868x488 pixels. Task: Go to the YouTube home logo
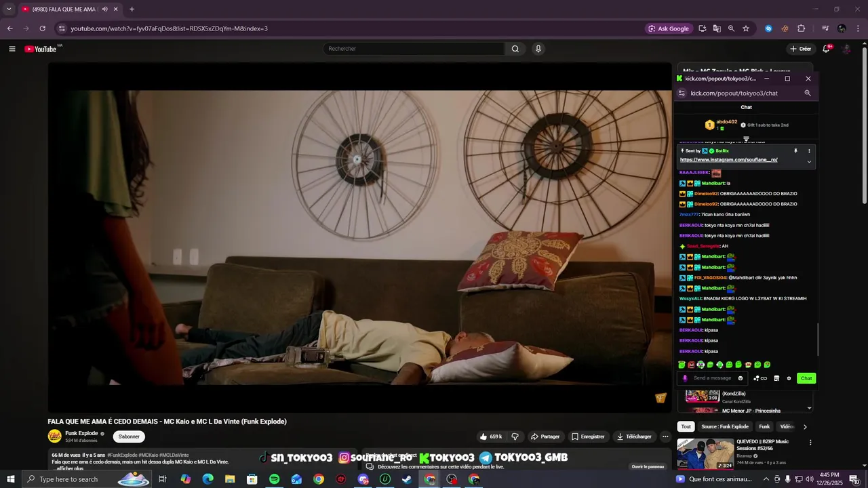41,49
